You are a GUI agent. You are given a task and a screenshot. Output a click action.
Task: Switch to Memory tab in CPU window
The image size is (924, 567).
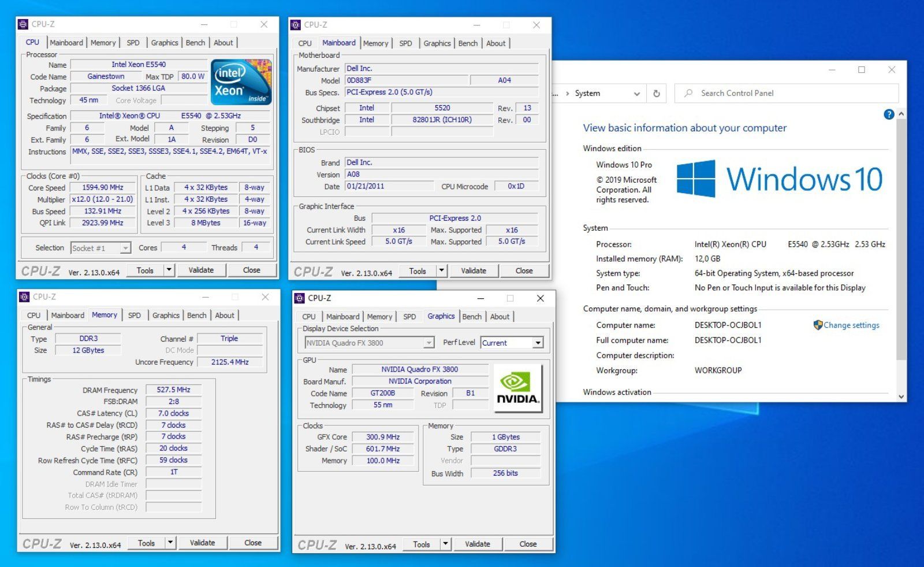pos(103,42)
